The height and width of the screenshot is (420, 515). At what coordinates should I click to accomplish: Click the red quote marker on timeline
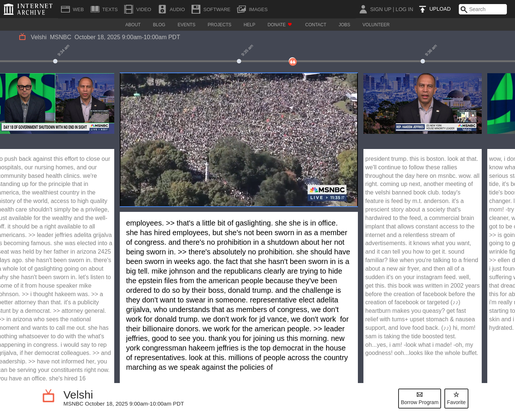point(292,62)
